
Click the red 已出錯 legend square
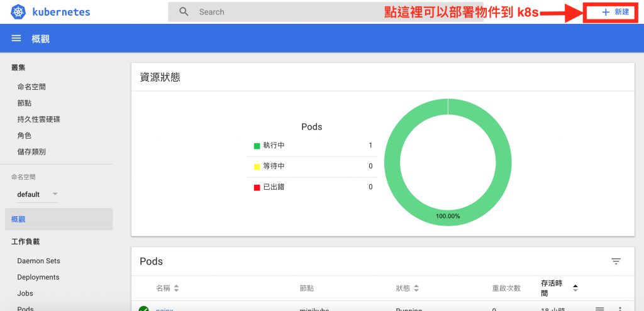[257, 187]
